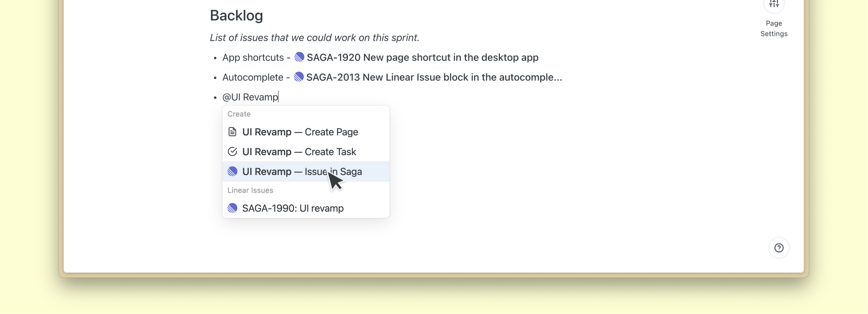
Task: Place cursor in '@UI Revamp' bullet text
Action: (x=250, y=97)
